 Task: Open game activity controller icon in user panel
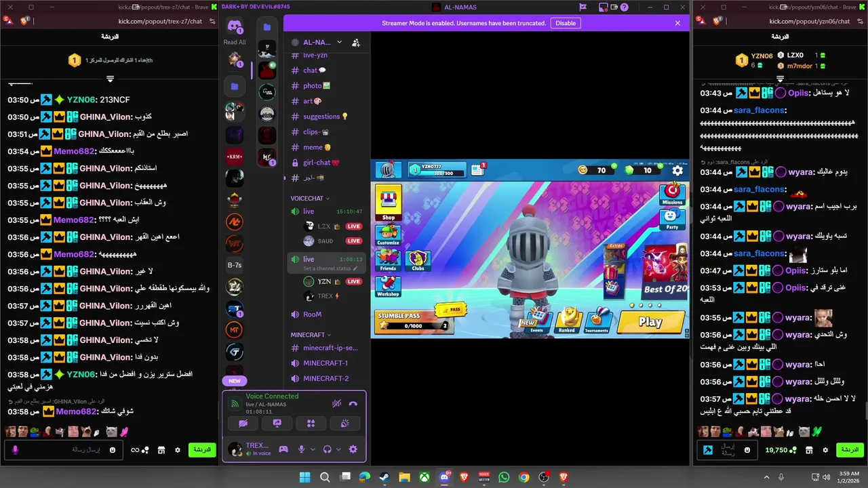(283, 449)
